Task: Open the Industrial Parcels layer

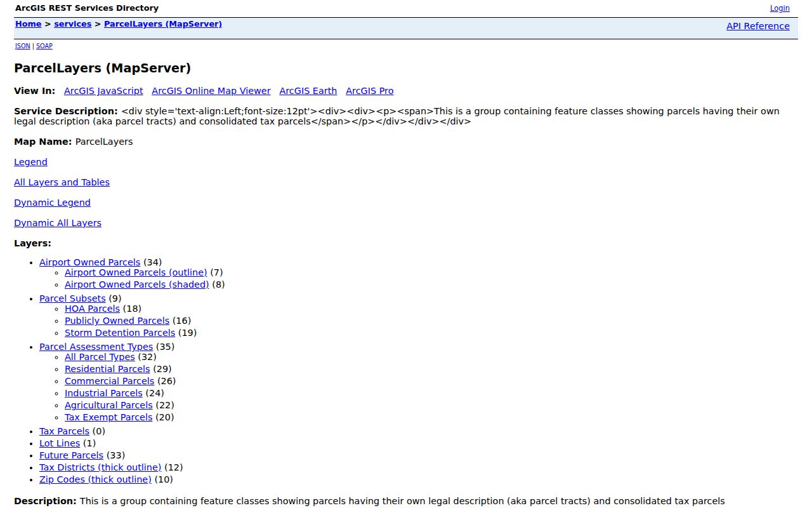Action: point(103,393)
